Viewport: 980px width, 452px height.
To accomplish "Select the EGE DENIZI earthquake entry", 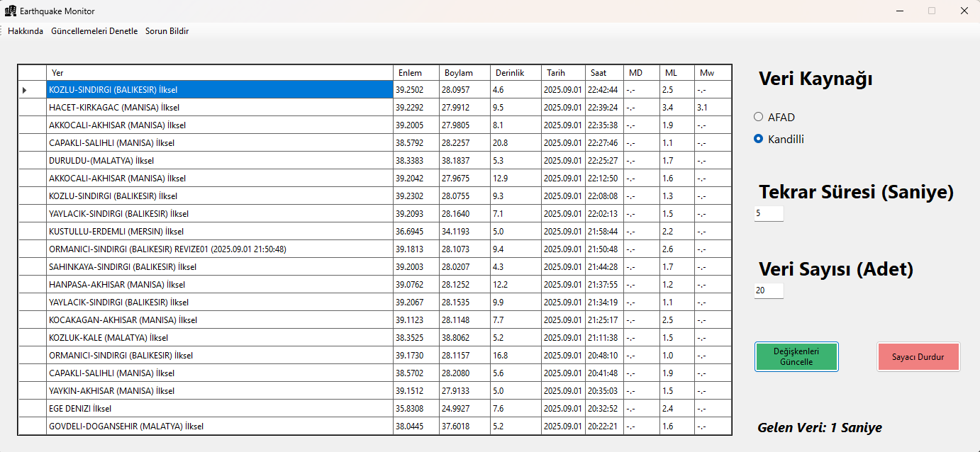I will coord(219,409).
